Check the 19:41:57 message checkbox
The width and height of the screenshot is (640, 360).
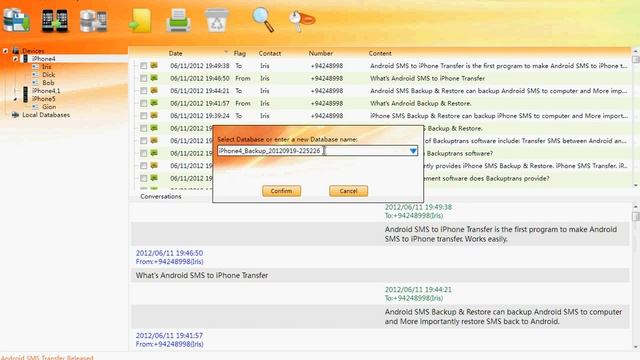[143, 103]
